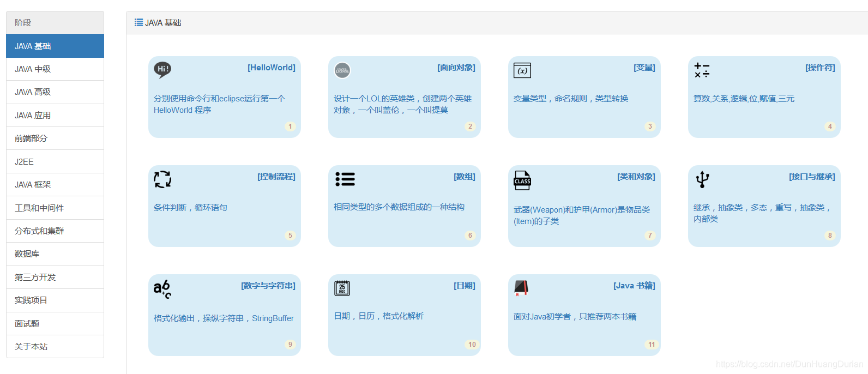868x374 pixels.
Task: Open the [接口与继承] link
Action: [x=812, y=177]
